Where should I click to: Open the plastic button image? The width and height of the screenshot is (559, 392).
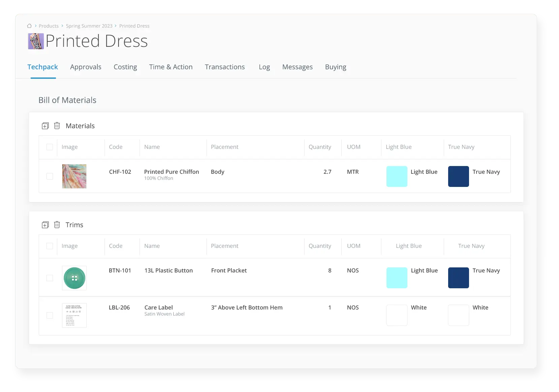74,278
